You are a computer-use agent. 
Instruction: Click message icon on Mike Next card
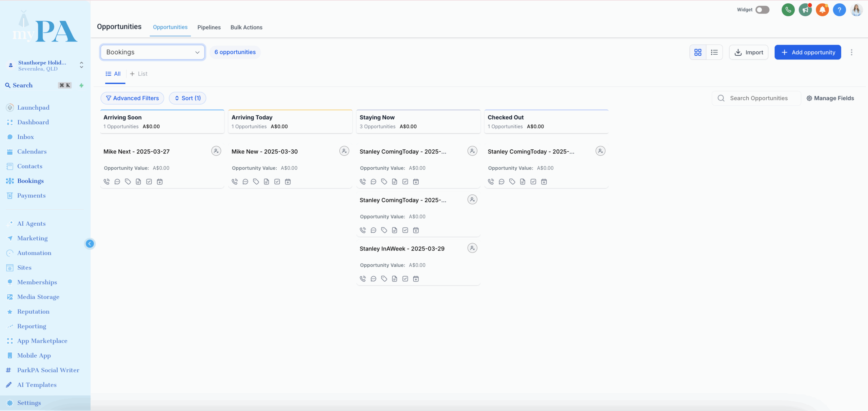click(117, 182)
